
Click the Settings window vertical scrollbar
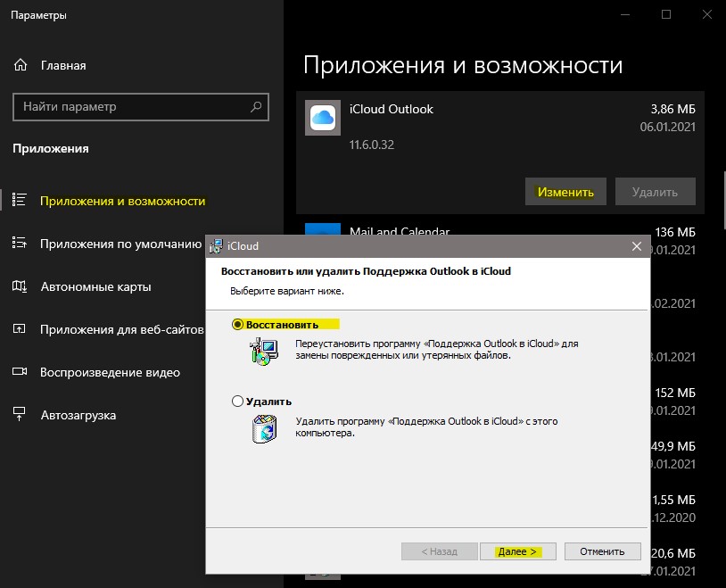point(724,200)
